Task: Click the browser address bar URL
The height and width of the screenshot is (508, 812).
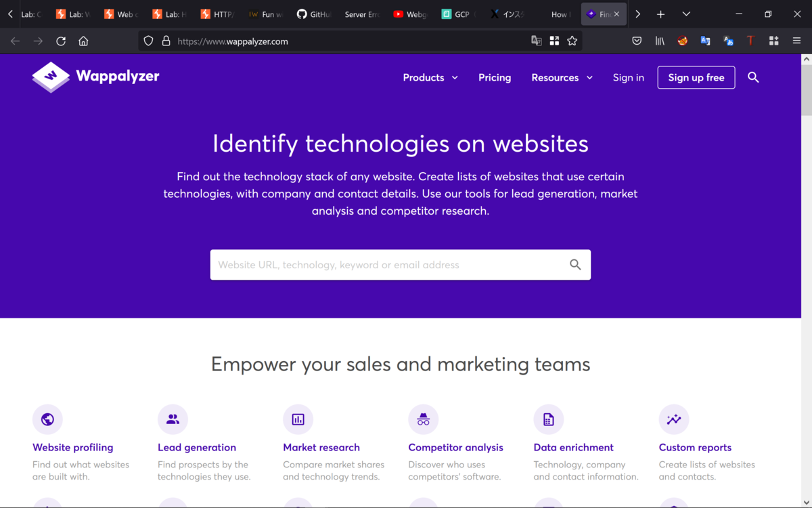Action: [x=233, y=41]
